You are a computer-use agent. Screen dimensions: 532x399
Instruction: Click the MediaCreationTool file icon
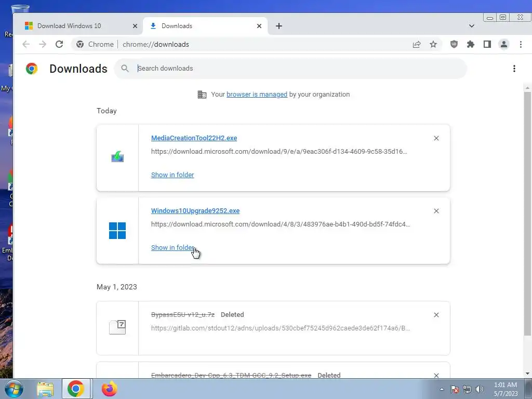click(x=117, y=157)
